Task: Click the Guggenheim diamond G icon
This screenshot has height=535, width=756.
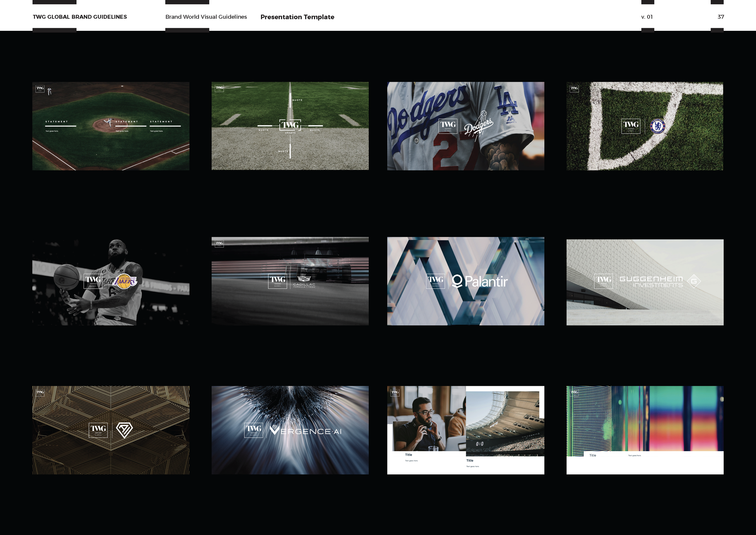Action: [x=693, y=281]
